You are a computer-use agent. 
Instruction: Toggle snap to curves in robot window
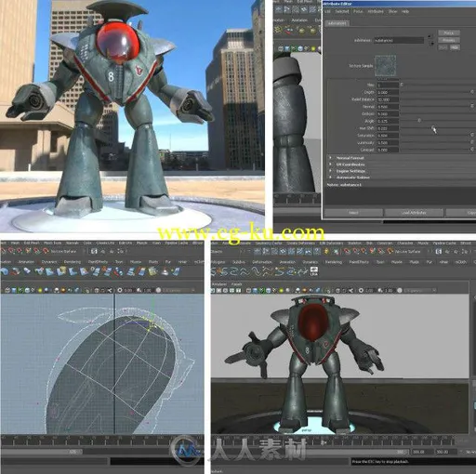click(356, 252)
